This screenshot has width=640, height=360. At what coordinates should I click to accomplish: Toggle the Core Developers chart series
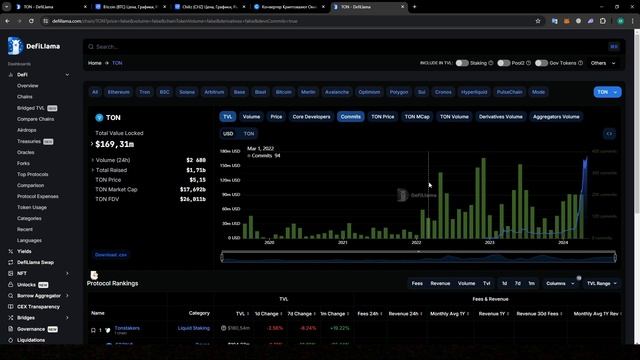click(311, 117)
